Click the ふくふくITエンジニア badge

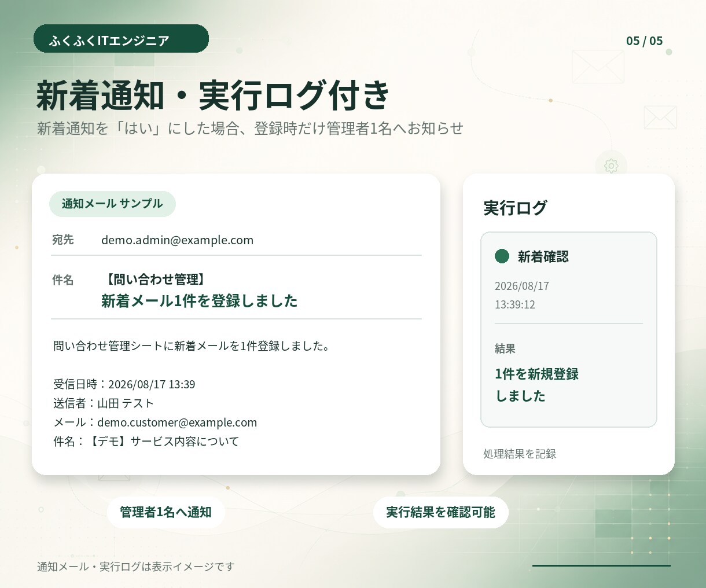[121, 39]
